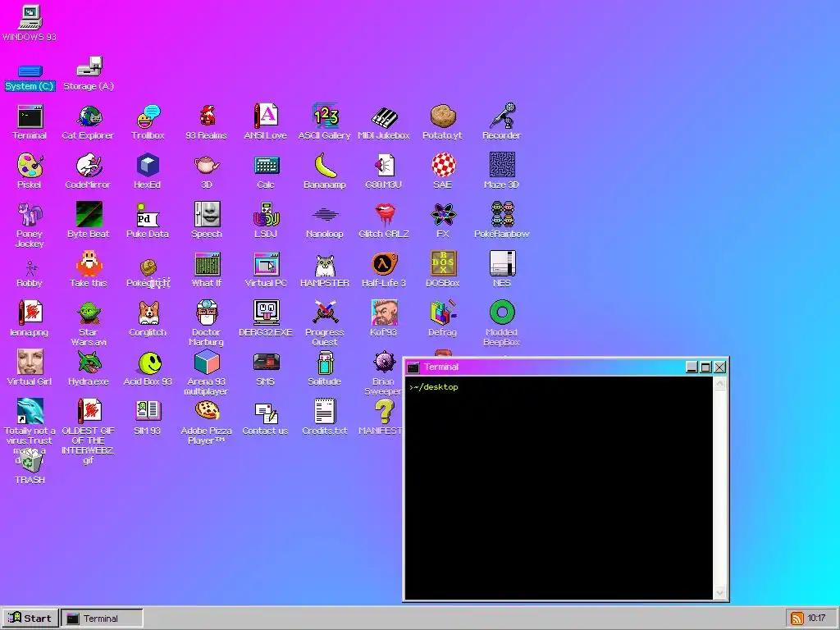Launch the Doctor Marburg icon

click(207, 313)
